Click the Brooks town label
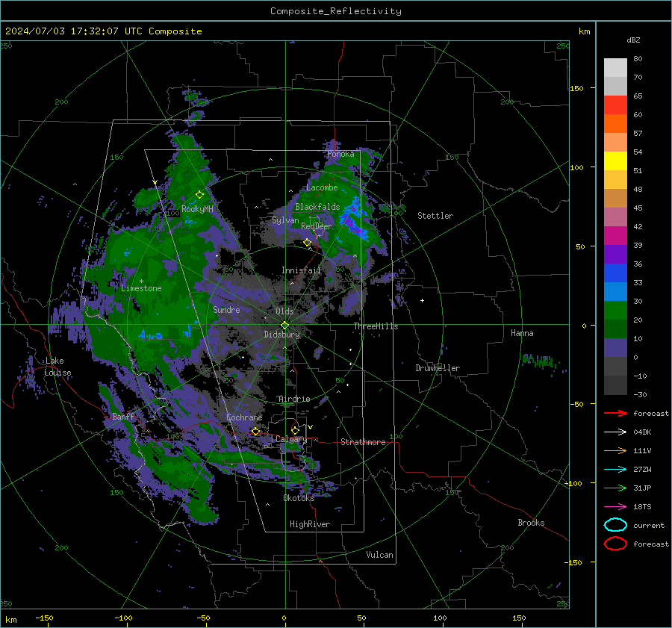The height and width of the screenshot is (628, 672). [x=531, y=523]
